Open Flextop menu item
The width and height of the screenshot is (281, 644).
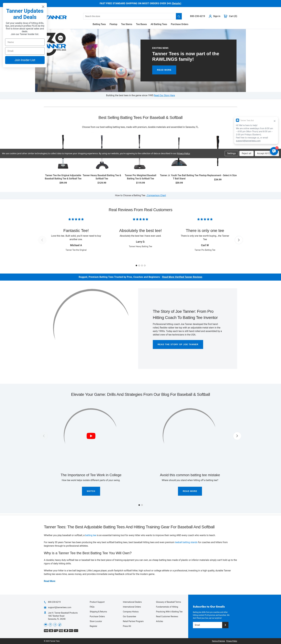point(113,24)
